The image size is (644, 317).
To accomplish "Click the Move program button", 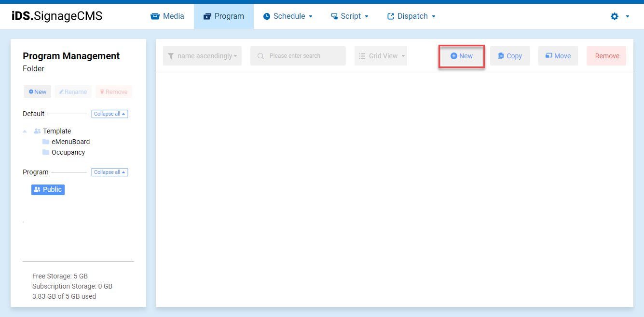I will [558, 56].
